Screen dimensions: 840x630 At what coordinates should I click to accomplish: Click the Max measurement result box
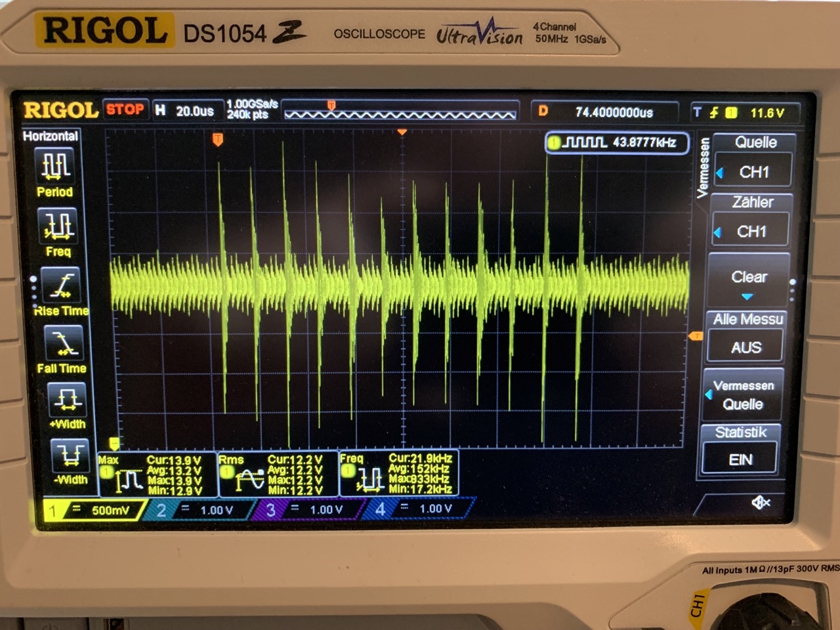tap(157, 474)
